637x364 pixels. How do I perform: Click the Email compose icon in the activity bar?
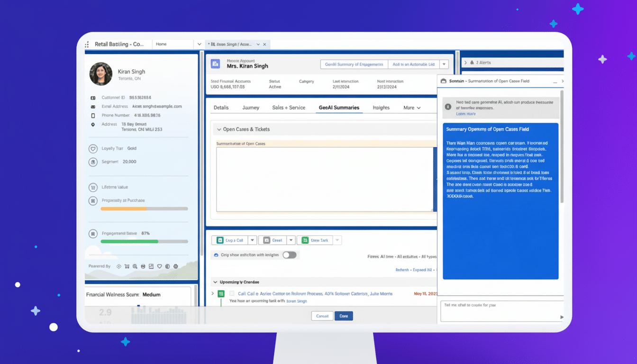coord(267,240)
